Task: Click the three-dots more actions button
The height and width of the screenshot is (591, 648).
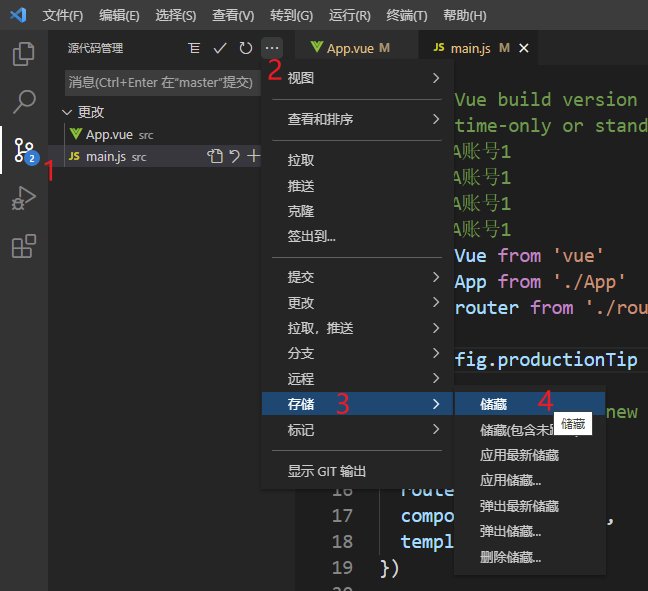Action: 272,48
